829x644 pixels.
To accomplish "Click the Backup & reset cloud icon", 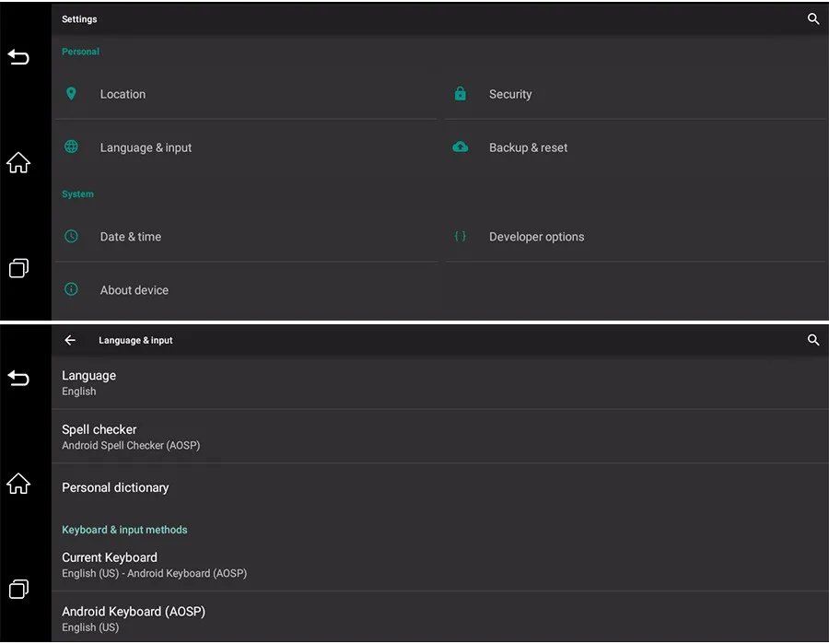I will [x=461, y=147].
